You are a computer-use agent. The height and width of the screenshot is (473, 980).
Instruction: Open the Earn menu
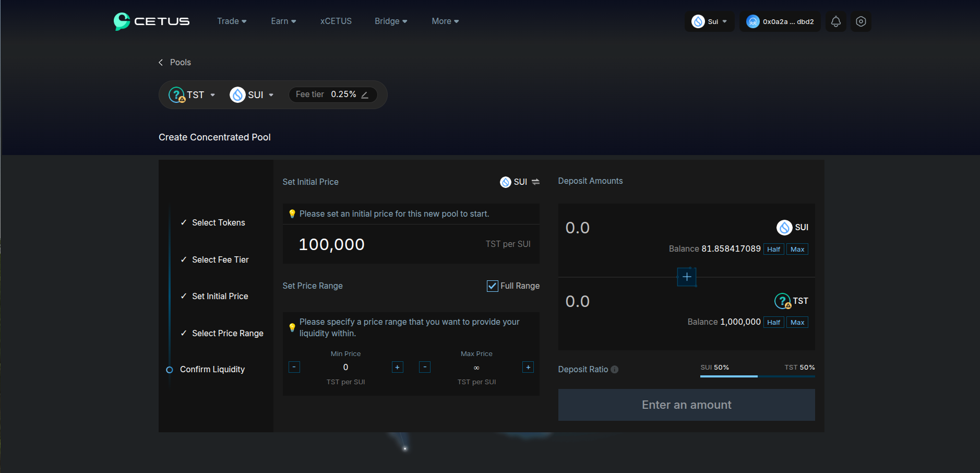coord(284,21)
